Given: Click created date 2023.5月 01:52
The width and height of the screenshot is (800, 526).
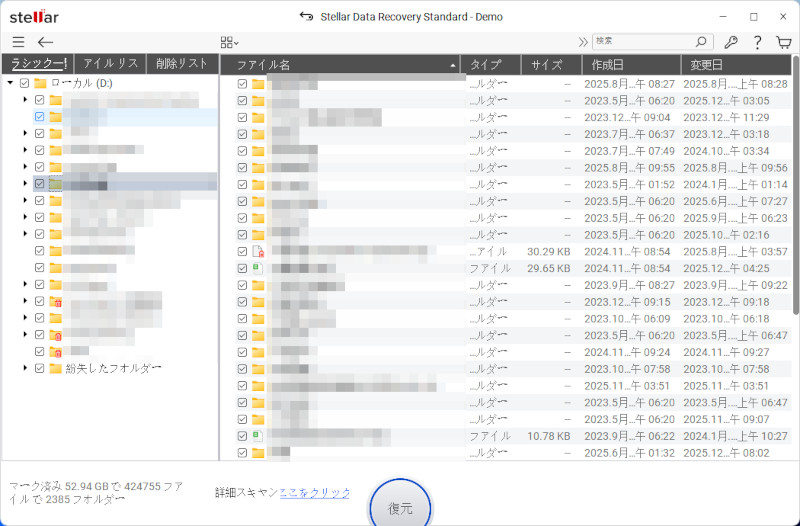Looking at the screenshot, I should click(629, 185).
